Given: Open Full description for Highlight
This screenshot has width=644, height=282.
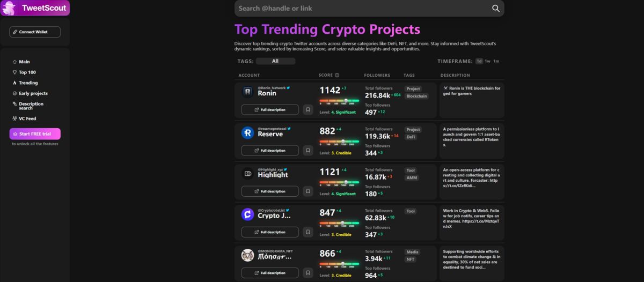Looking at the screenshot, I should 270,191.
